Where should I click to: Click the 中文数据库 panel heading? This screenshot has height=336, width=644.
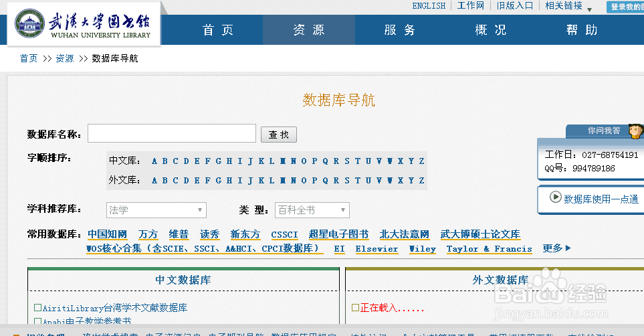[183, 280]
